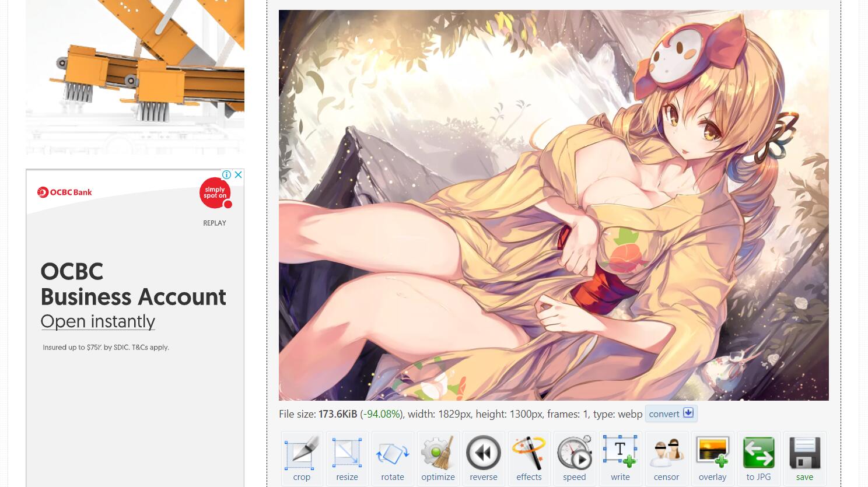Click the Open instantly link
868x487 pixels.
coord(97,321)
